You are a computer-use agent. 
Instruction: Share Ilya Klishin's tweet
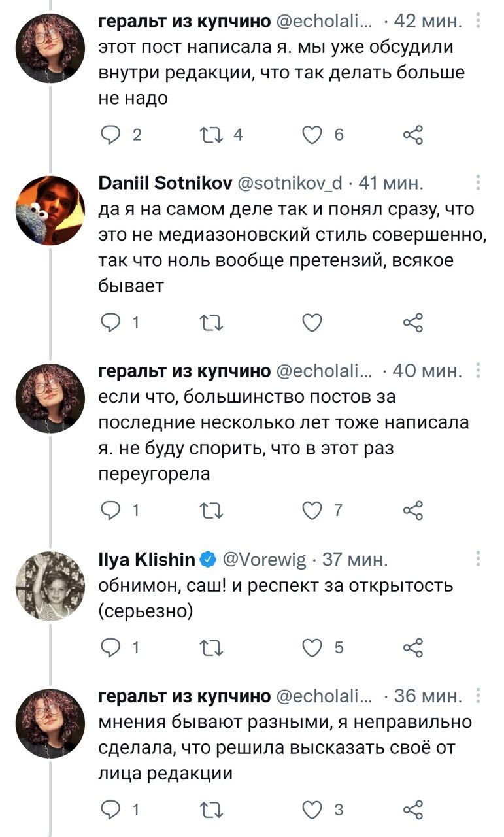tap(414, 647)
